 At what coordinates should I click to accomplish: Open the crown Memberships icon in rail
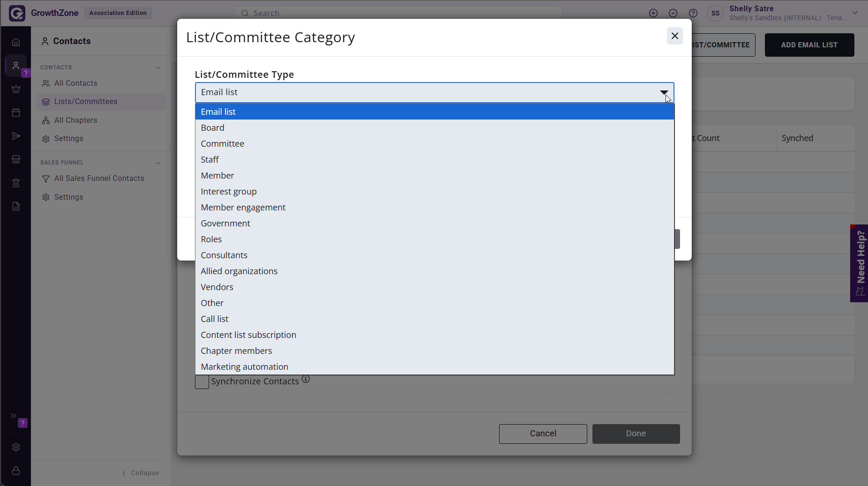click(16, 89)
